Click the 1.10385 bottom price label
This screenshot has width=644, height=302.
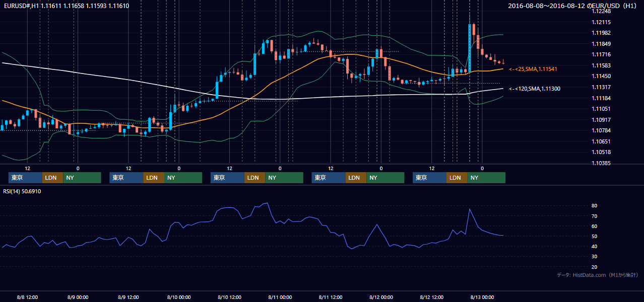pos(602,163)
